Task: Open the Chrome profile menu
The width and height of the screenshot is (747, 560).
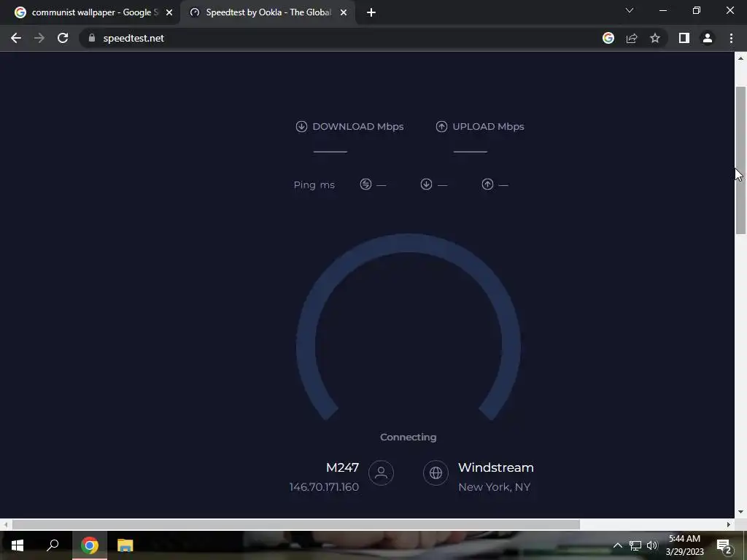Action: pyautogui.click(x=708, y=38)
